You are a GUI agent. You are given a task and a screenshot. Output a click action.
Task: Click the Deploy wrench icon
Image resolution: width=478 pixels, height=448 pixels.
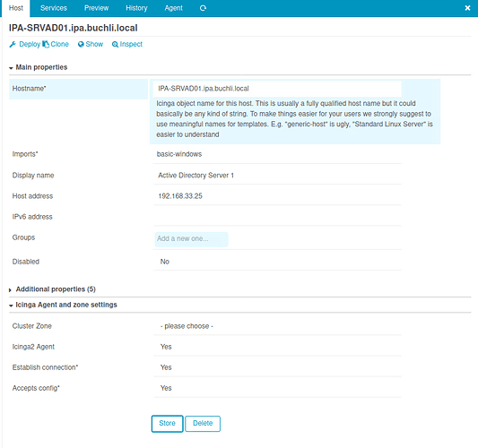[13, 45]
